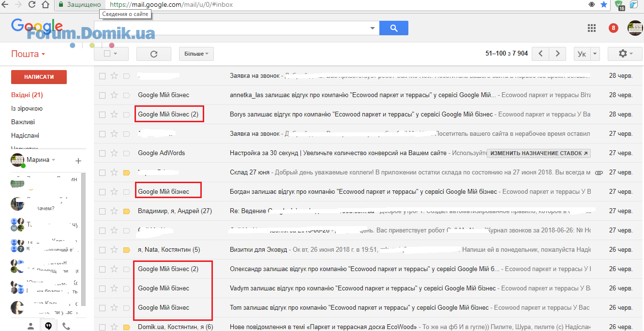Open the contacts tab icon in chat panel
This screenshot has height=331, width=644.
[x=30, y=326]
